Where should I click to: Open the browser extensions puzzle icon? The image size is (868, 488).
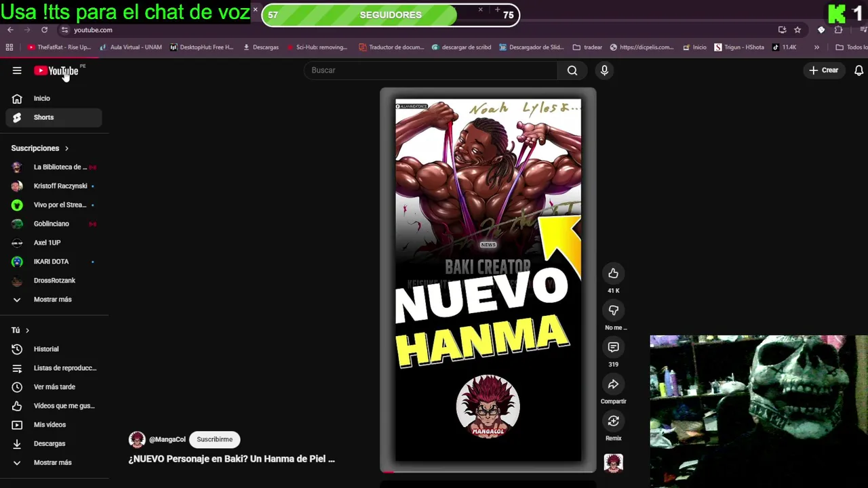[x=838, y=30]
